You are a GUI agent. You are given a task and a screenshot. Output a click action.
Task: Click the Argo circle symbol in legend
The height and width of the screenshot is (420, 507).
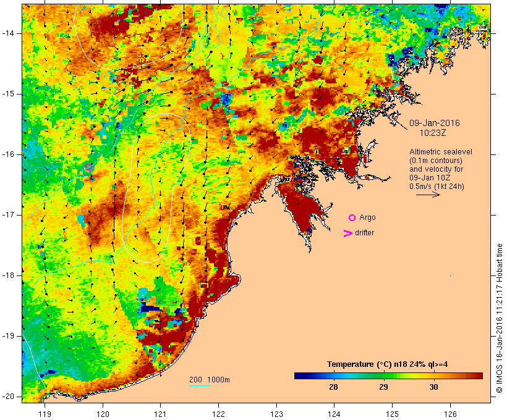click(x=352, y=217)
